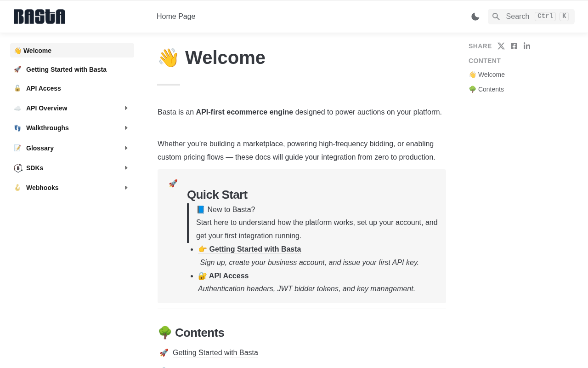This screenshot has width=588, height=368.
Task: Click the search magnifier icon
Action: point(496,17)
